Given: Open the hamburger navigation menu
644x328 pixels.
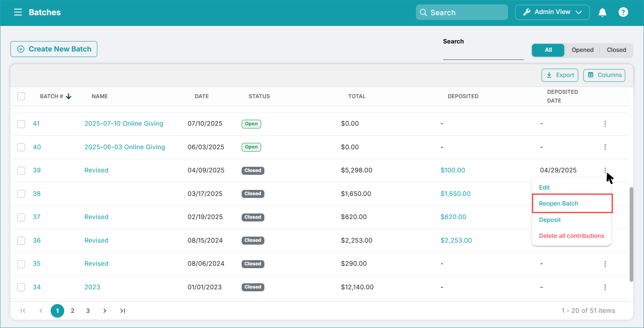Looking at the screenshot, I should click(18, 12).
